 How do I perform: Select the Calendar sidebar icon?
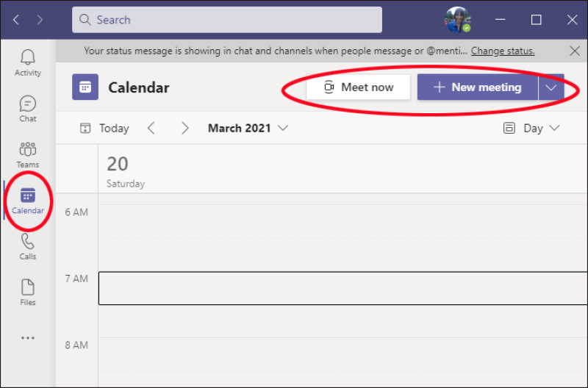(x=28, y=201)
